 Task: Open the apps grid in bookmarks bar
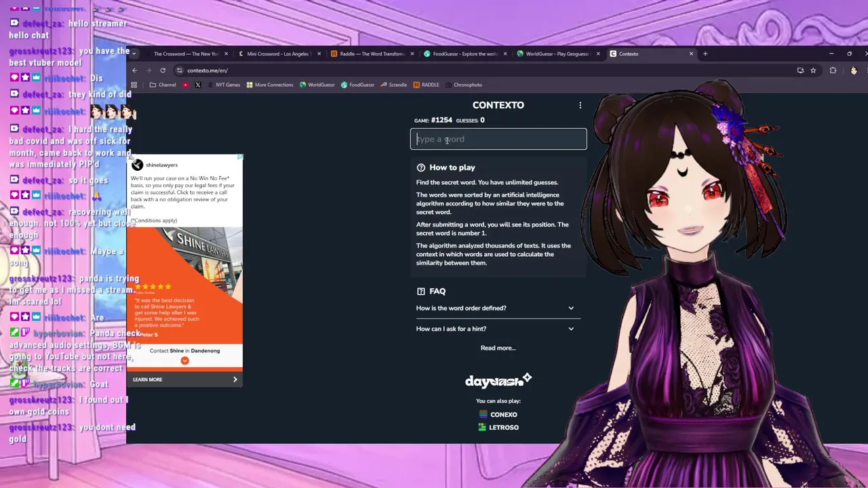coord(134,85)
